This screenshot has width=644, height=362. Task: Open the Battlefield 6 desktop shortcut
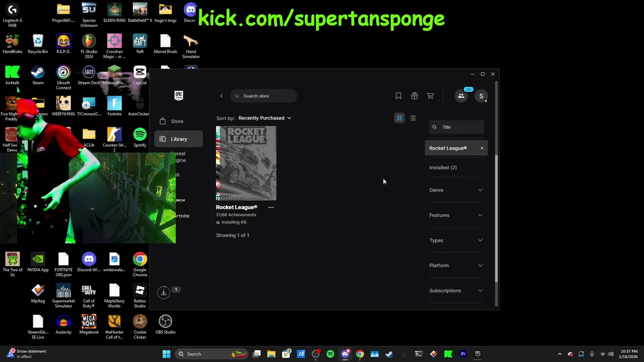click(x=140, y=13)
